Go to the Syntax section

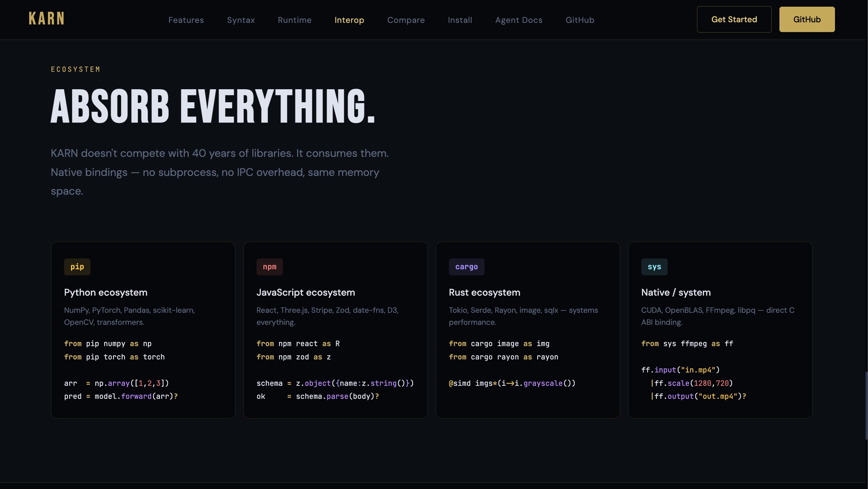pos(241,20)
